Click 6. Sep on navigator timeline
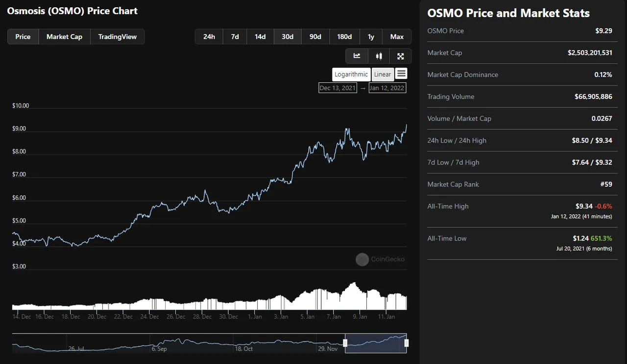This screenshot has height=364, width=627. coord(159,349)
